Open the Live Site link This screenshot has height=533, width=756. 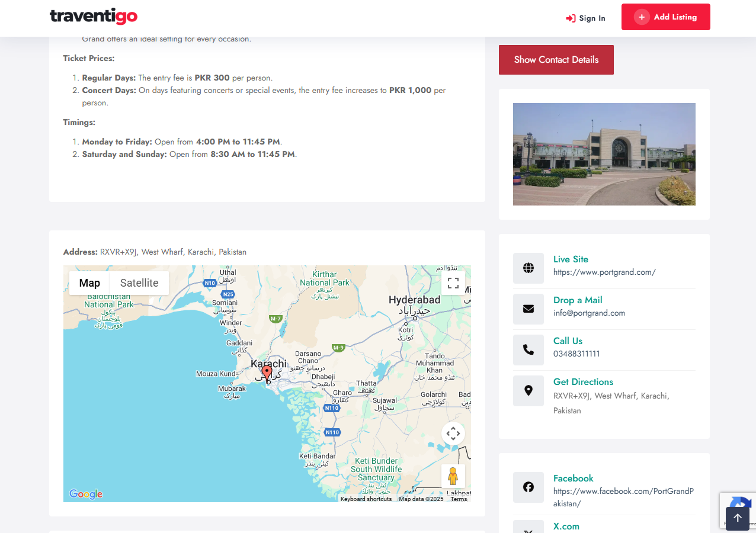click(x=571, y=259)
